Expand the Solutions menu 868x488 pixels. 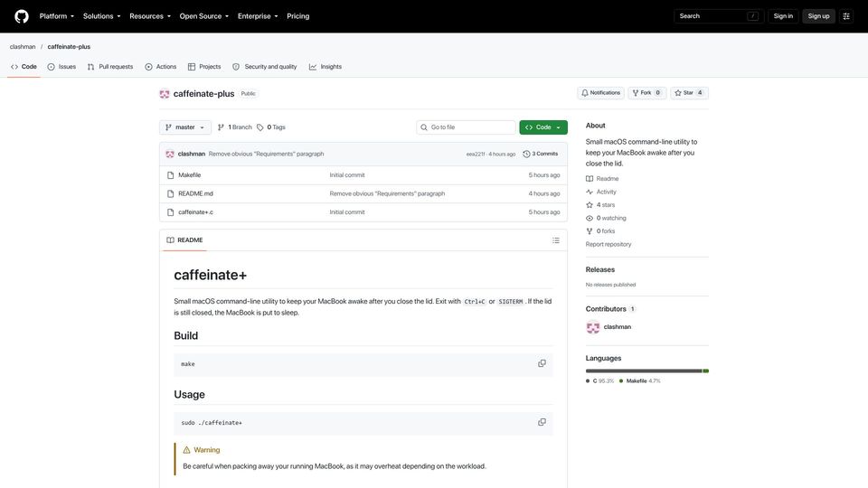(101, 16)
